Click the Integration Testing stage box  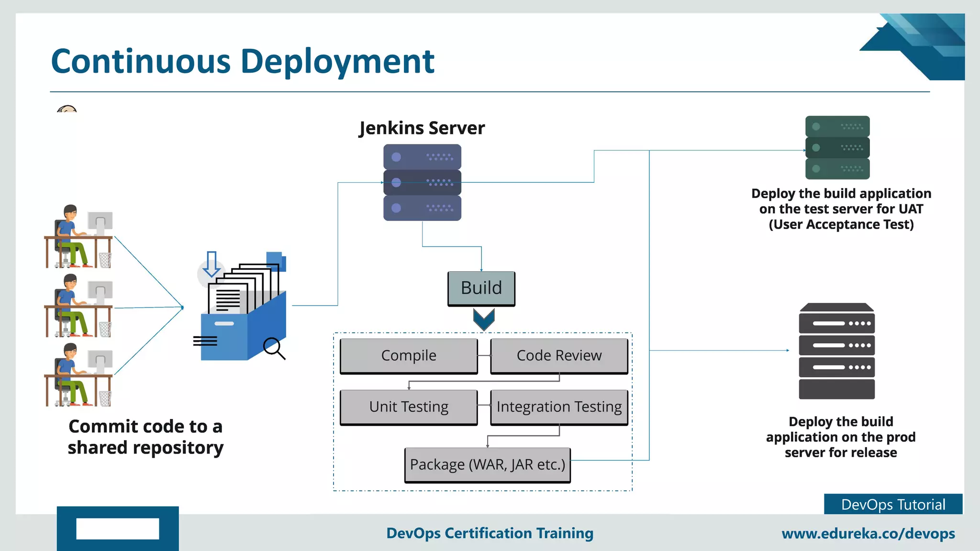pyautogui.click(x=559, y=407)
